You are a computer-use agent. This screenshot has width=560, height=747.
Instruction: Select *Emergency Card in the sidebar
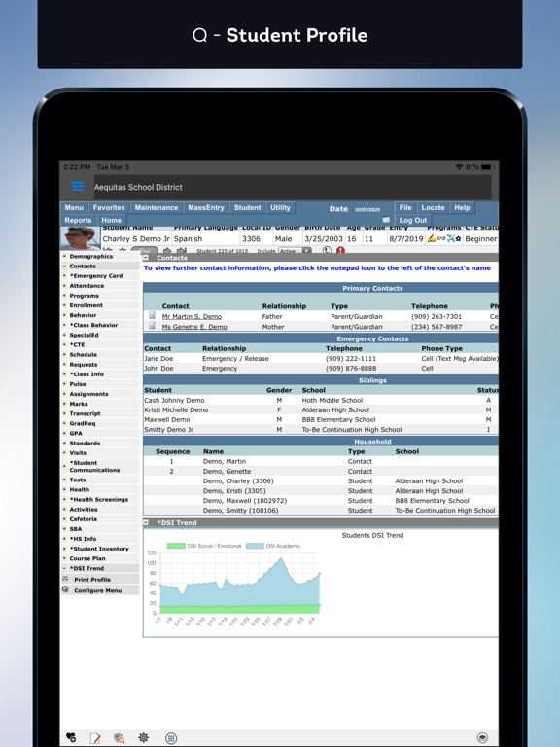(95, 276)
